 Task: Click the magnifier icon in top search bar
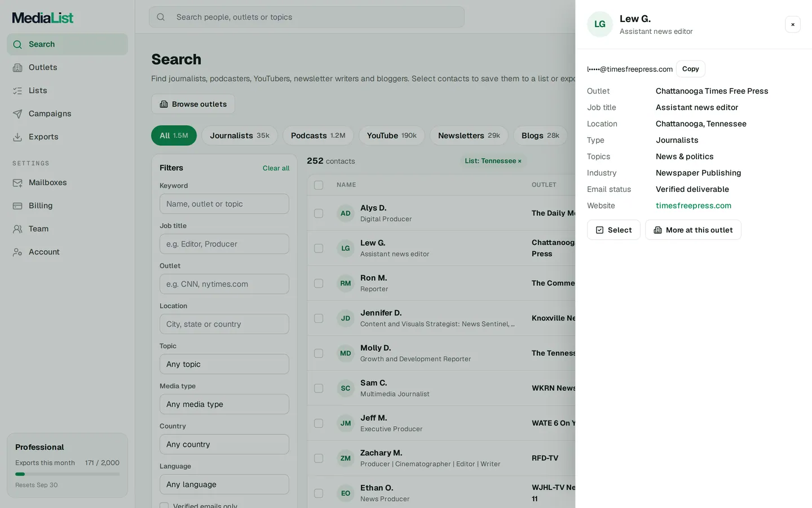click(x=161, y=17)
